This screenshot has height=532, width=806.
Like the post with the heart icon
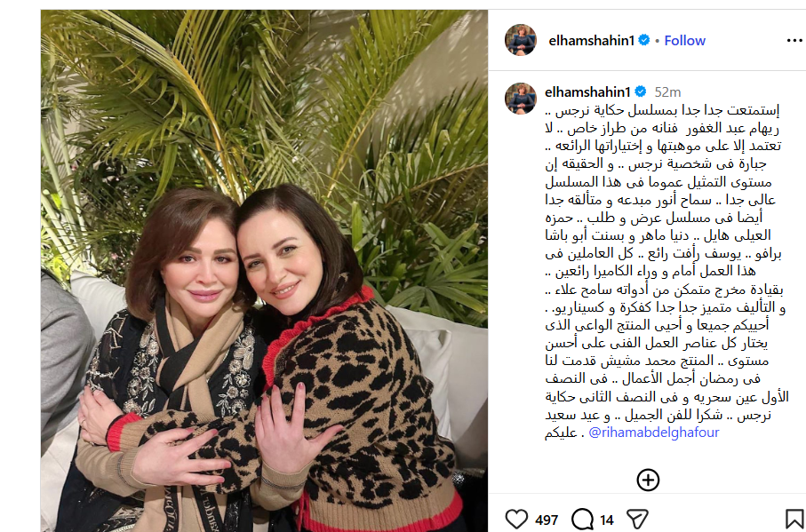[x=516, y=520]
